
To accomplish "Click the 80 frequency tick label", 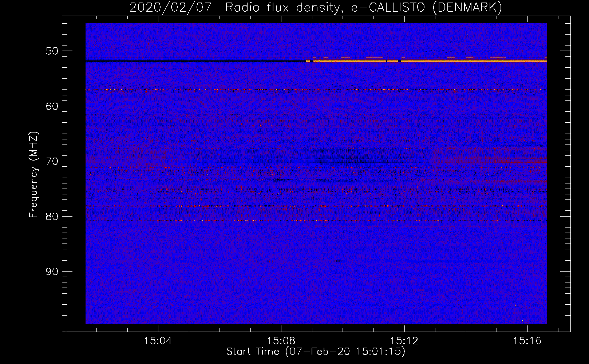I will pyautogui.click(x=52, y=217).
